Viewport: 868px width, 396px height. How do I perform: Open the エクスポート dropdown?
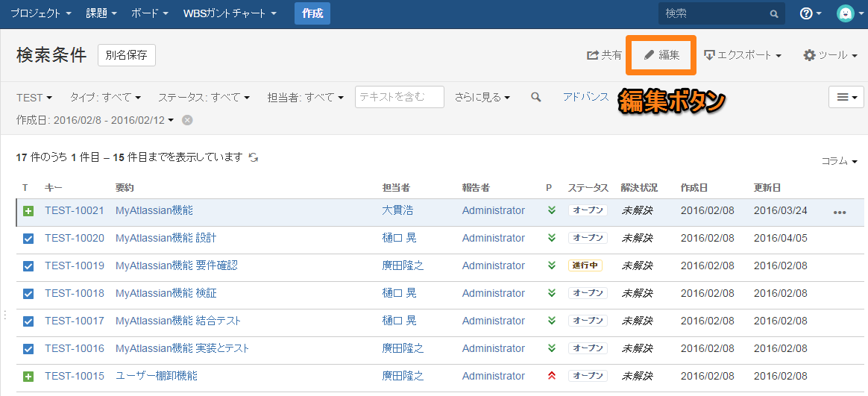743,55
